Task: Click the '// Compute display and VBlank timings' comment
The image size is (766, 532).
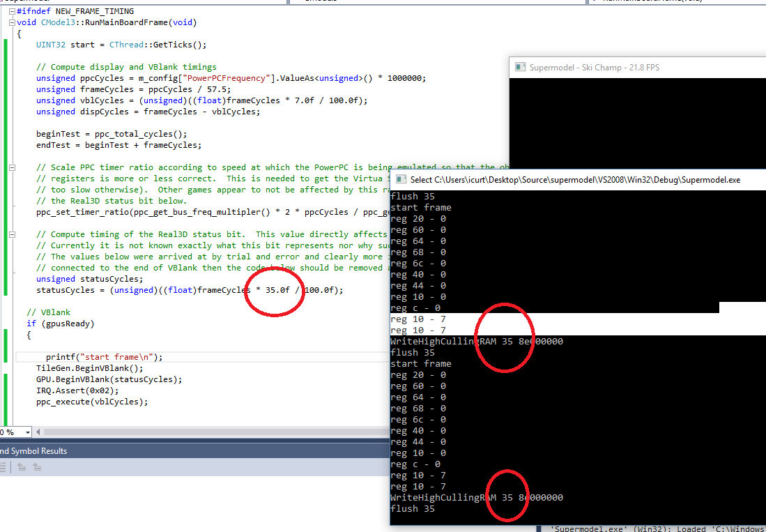Action: click(126, 67)
